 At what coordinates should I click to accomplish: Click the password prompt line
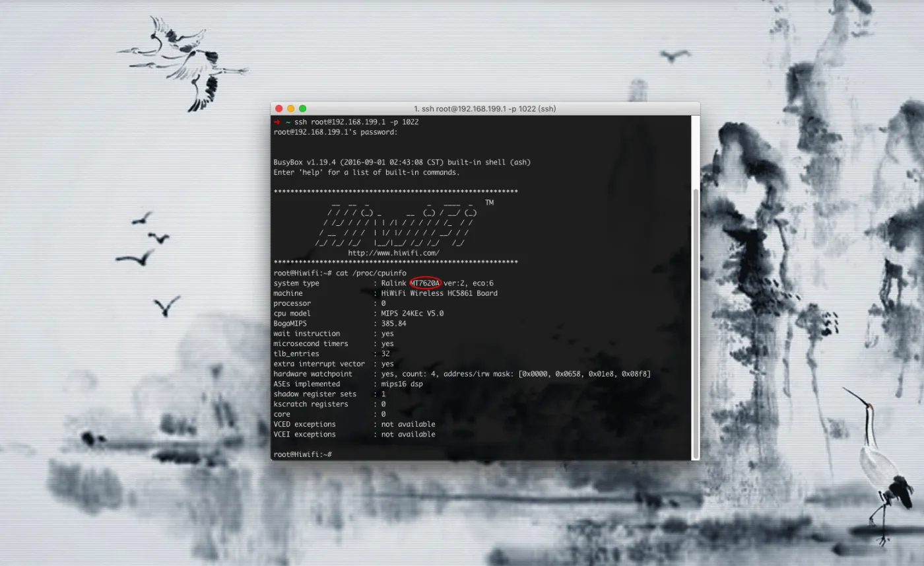click(336, 132)
